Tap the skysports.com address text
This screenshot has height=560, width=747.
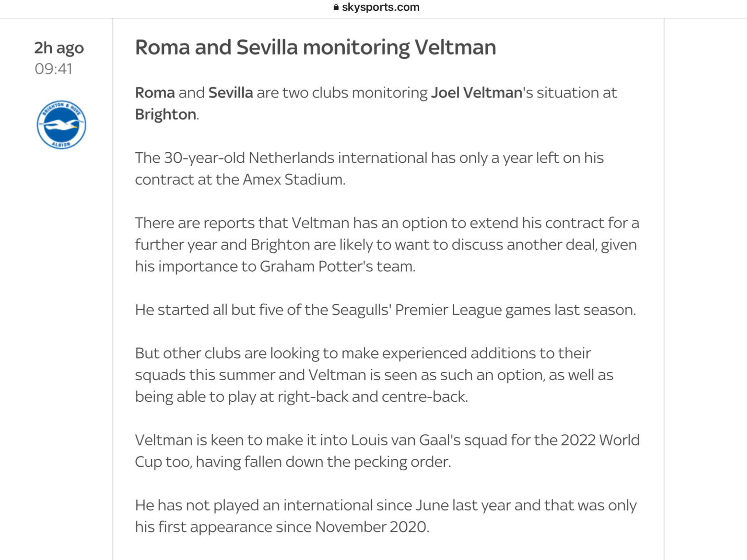(x=381, y=7)
